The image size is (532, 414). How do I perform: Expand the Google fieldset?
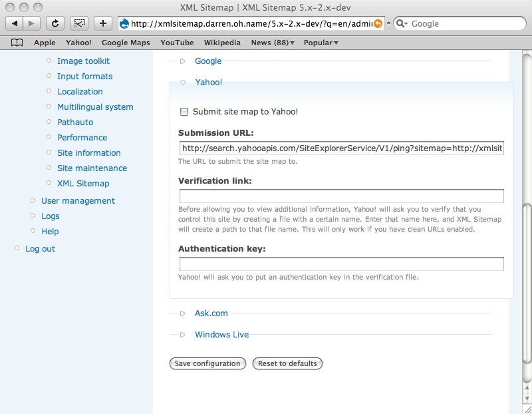(208, 61)
